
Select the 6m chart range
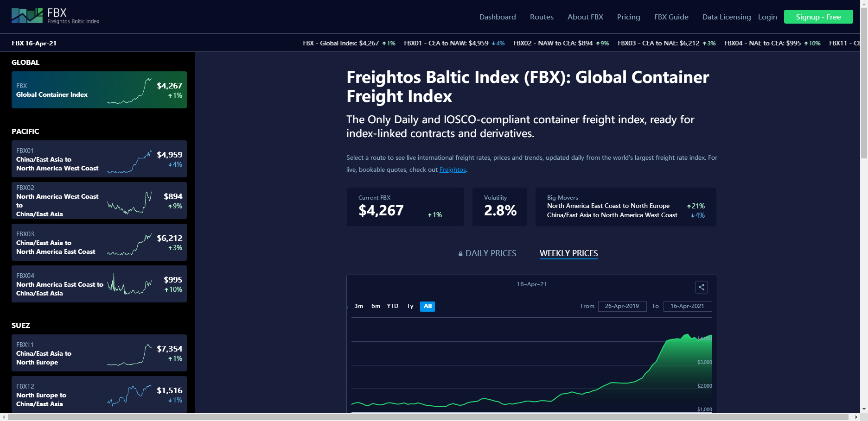pos(376,306)
